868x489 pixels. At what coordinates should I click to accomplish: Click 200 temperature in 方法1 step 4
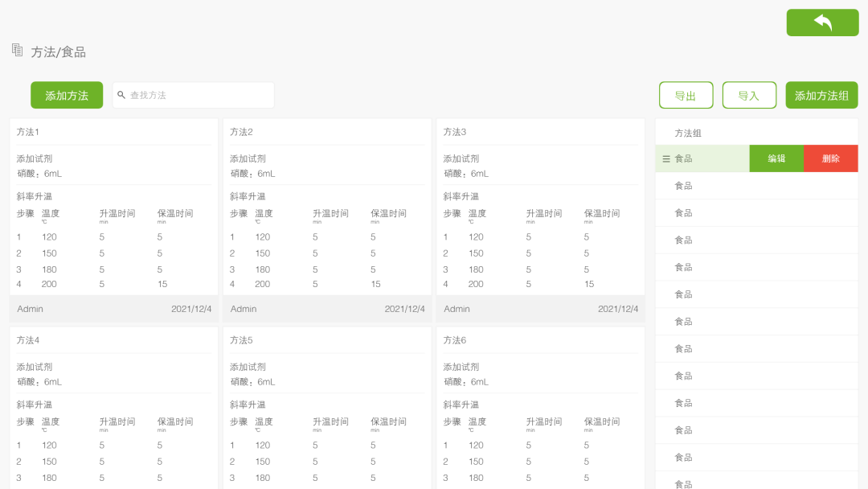49,284
